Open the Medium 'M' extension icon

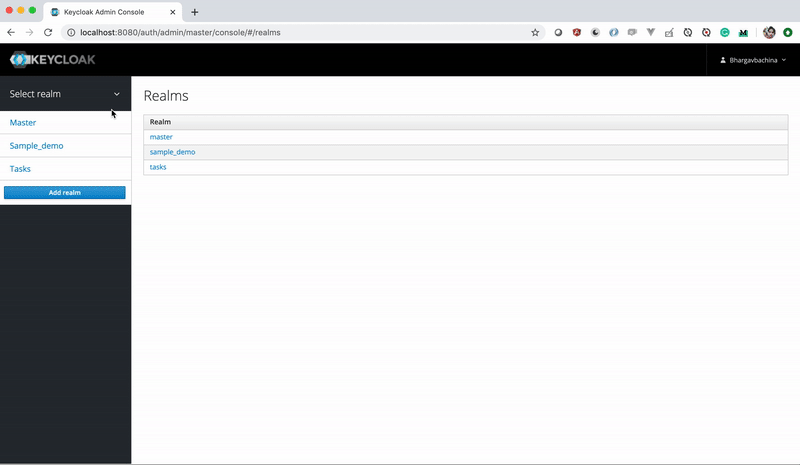[x=743, y=32]
